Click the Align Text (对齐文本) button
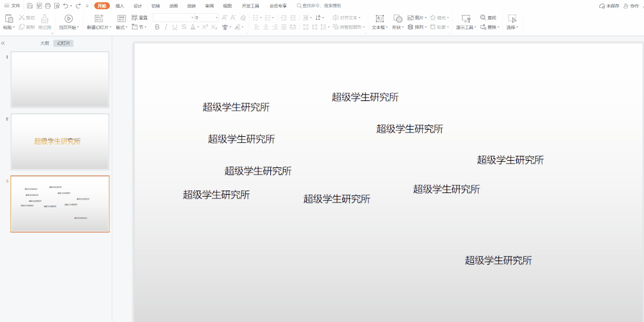Image resolution: width=644 pixels, height=322 pixels. click(x=347, y=18)
